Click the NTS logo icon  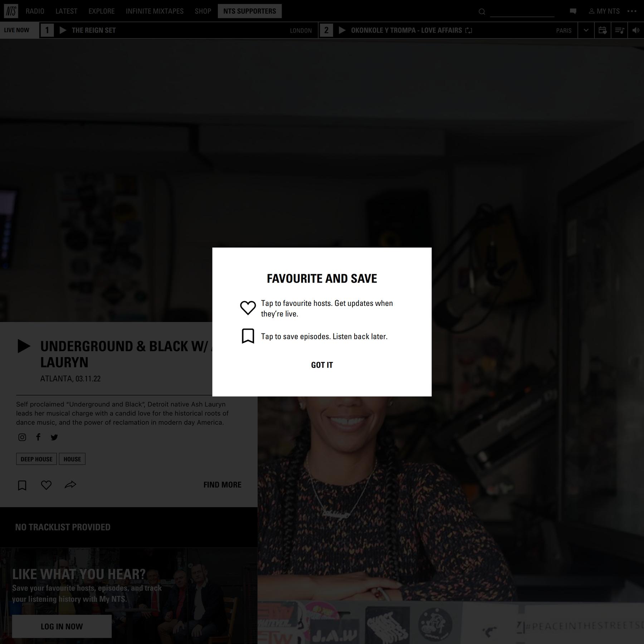[11, 11]
